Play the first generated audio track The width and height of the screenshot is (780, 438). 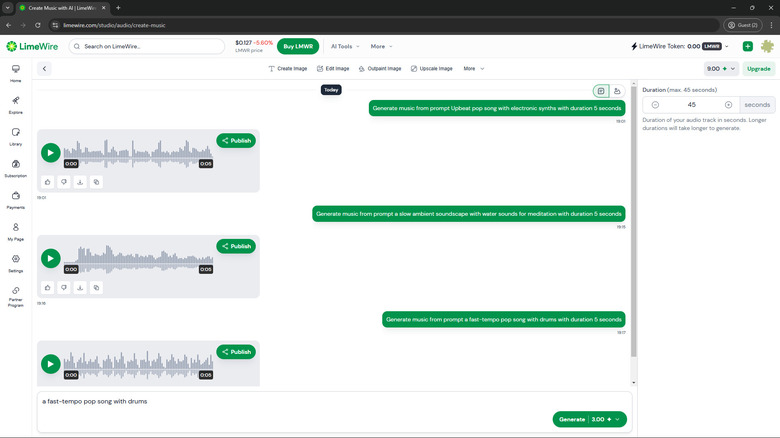pyautogui.click(x=50, y=153)
